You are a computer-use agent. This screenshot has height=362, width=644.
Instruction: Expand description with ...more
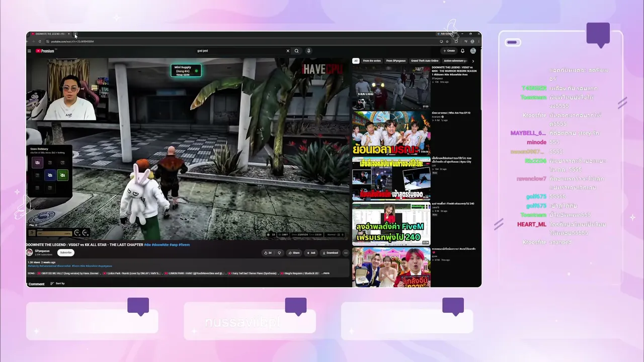point(326,273)
